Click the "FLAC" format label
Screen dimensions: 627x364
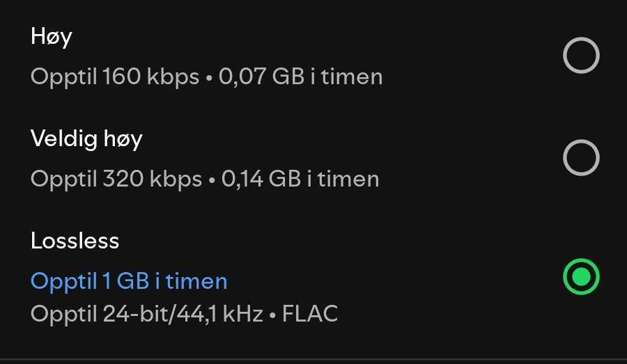[x=310, y=314]
